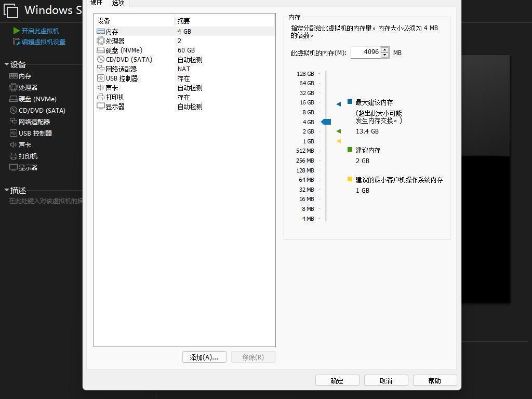Click the 摘要 column header

tap(224, 21)
